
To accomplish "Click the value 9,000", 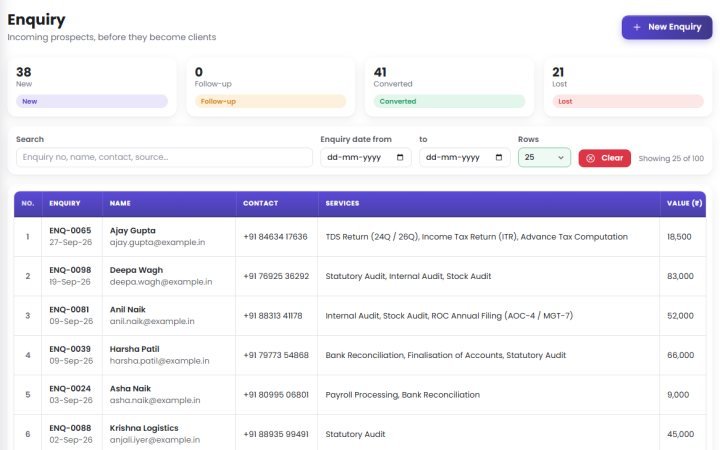I will tap(678, 395).
